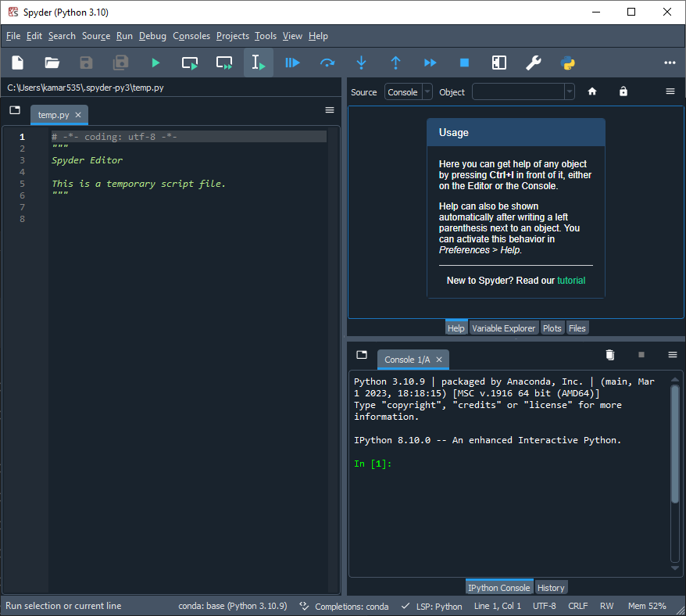Open file using the folder icon
Image resolution: width=686 pixels, height=616 pixels.
coord(52,63)
